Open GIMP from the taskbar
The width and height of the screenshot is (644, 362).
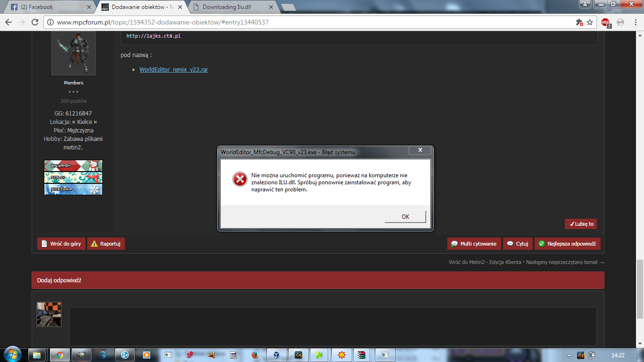click(82, 354)
